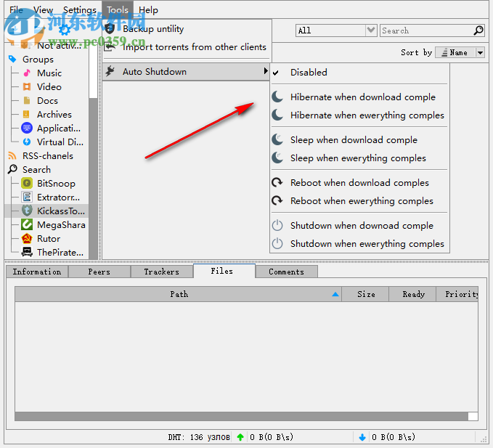Switch to the Files tab
The image size is (493, 448).
point(224,271)
